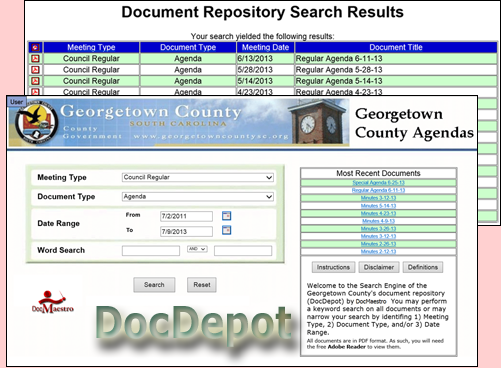Open the Disclaimer button
The width and height of the screenshot is (501, 368).
tap(379, 267)
